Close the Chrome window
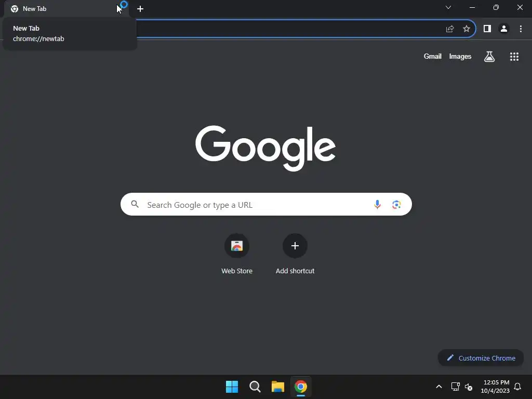 [x=520, y=7]
